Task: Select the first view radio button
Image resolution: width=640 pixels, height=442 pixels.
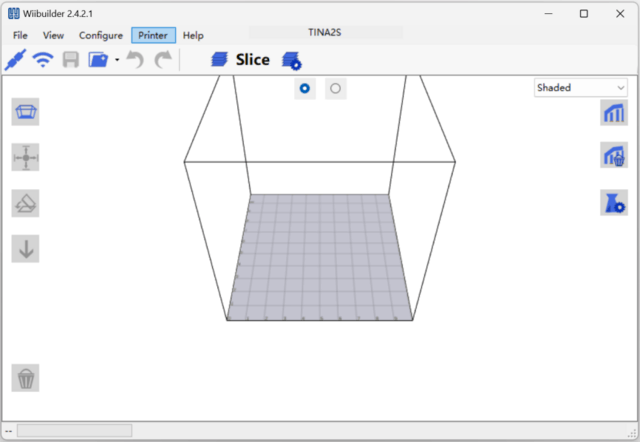Action: (304, 88)
